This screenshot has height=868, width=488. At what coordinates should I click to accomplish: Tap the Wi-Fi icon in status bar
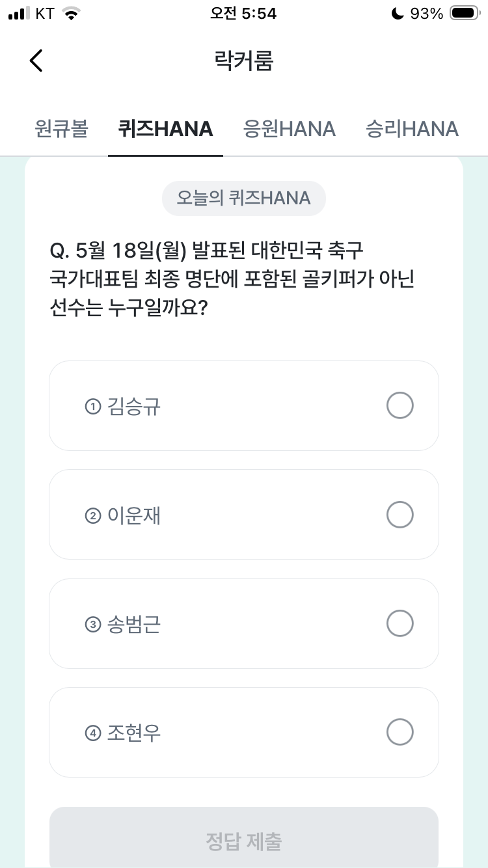coord(71,13)
